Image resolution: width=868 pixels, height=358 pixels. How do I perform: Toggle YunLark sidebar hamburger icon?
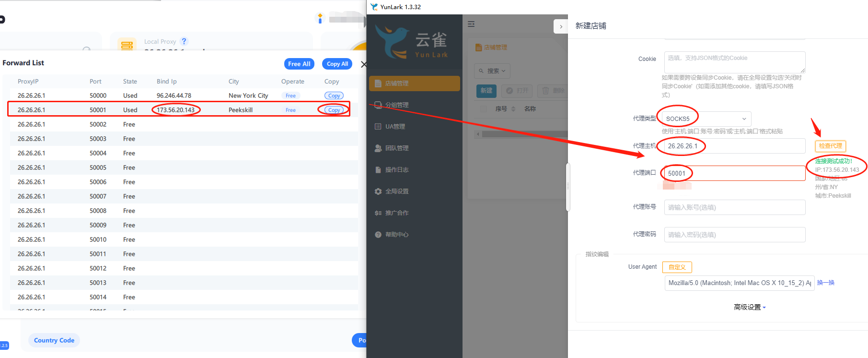pyautogui.click(x=471, y=24)
